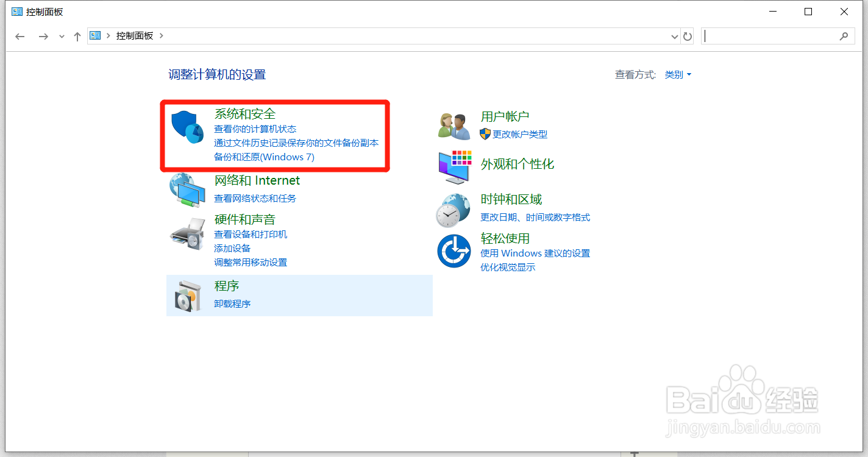Open the 轻松使用 category link
The image size is (868, 457).
coord(505,238)
